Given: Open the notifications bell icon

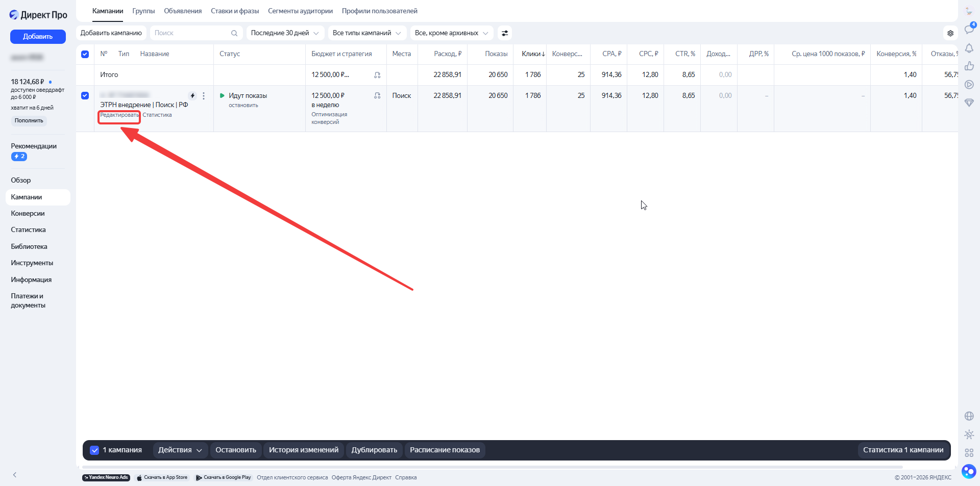Looking at the screenshot, I should point(969,48).
